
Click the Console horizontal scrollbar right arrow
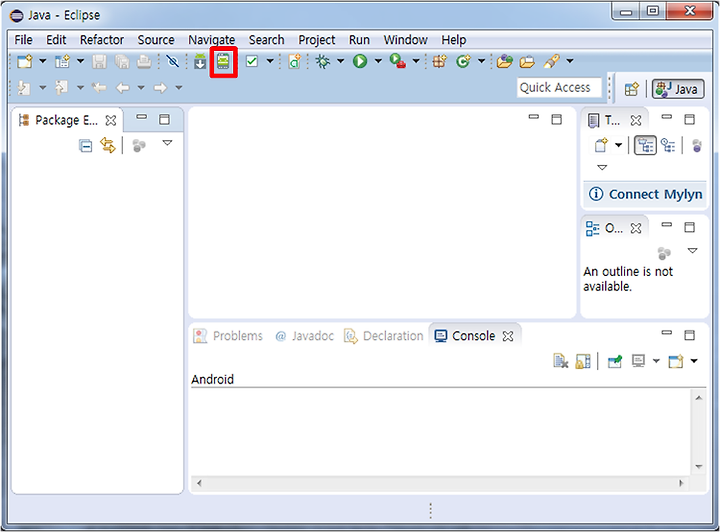pyautogui.click(x=681, y=483)
